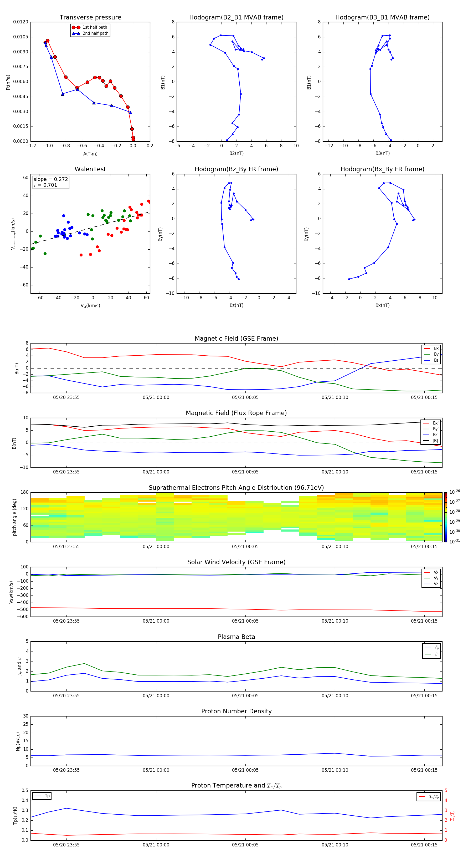
Task: Click the 'V_A(km/s)' x-axis label
Action: tap(90, 306)
